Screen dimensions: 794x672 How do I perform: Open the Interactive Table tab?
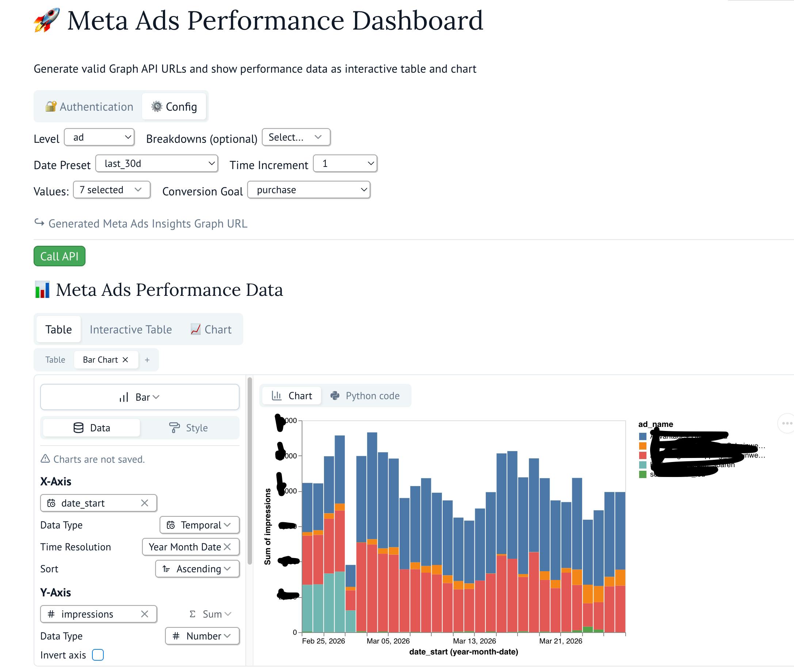131,329
